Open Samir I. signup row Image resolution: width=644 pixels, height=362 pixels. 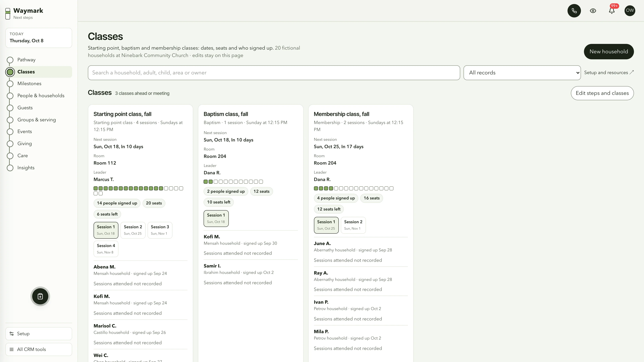pyautogui.click(x=251, y=274)
